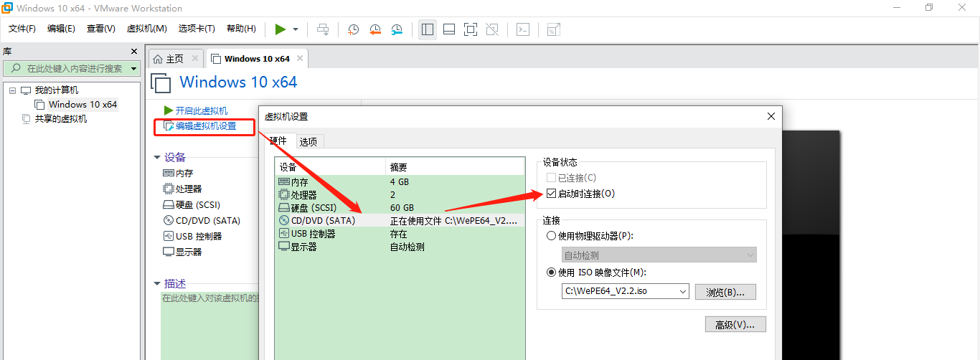Click the description text box under 描述
This screenshot has height=360, width=980.
(209, 326)
